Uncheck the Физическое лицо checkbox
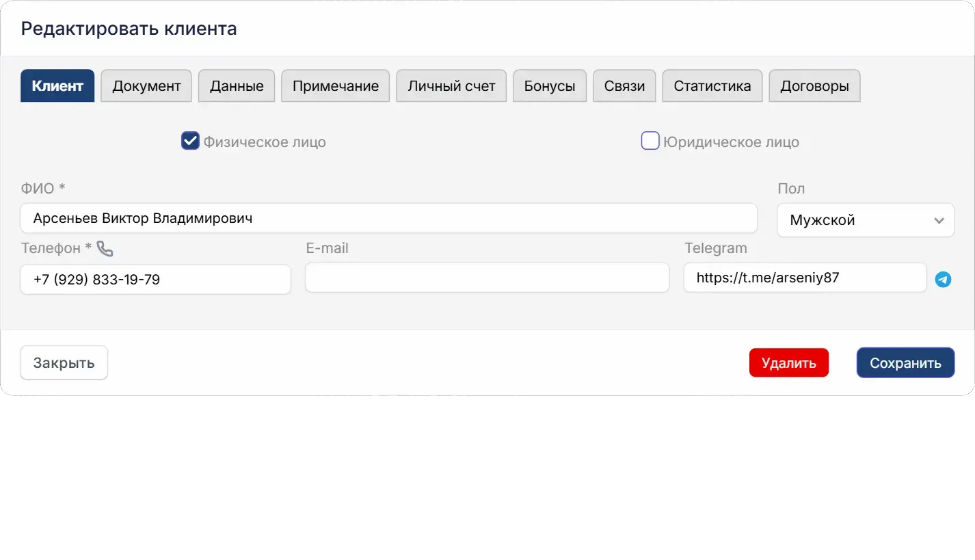 tap(190, 142)
